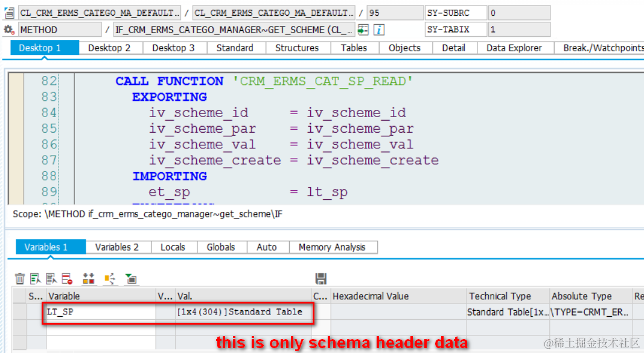Click the Hexadecimal Value column header

[398, 296]
